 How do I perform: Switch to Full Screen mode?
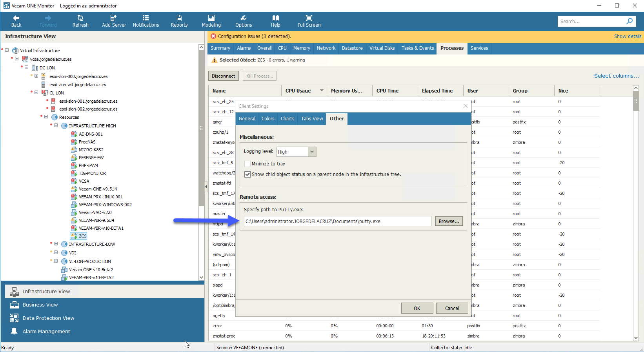point(309,18)
